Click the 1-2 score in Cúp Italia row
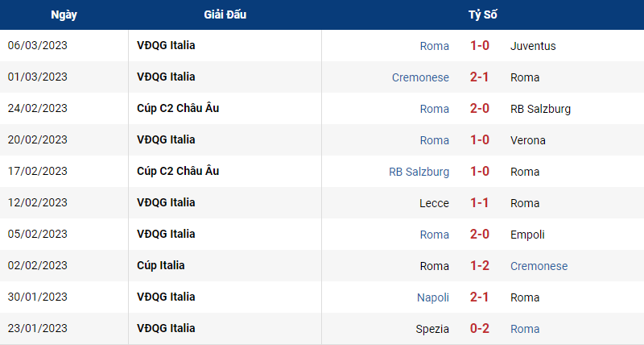The image size is (644, 345). click(x=479, y=266)
